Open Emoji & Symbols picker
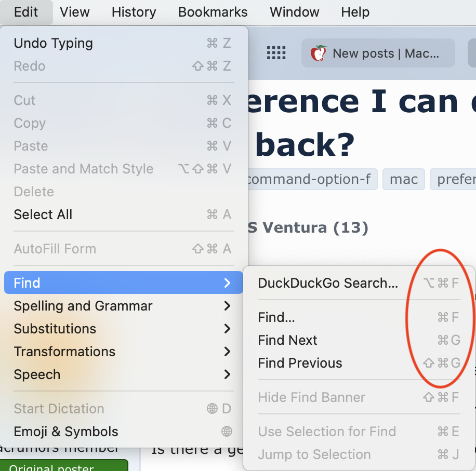The height and width of the screenshot is (471, 476). pos(66,432)
